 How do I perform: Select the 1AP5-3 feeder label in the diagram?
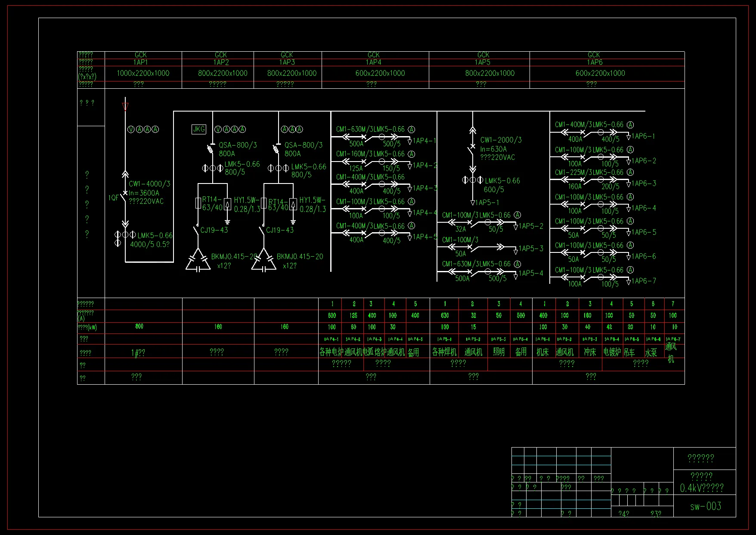tap(531, 249)
